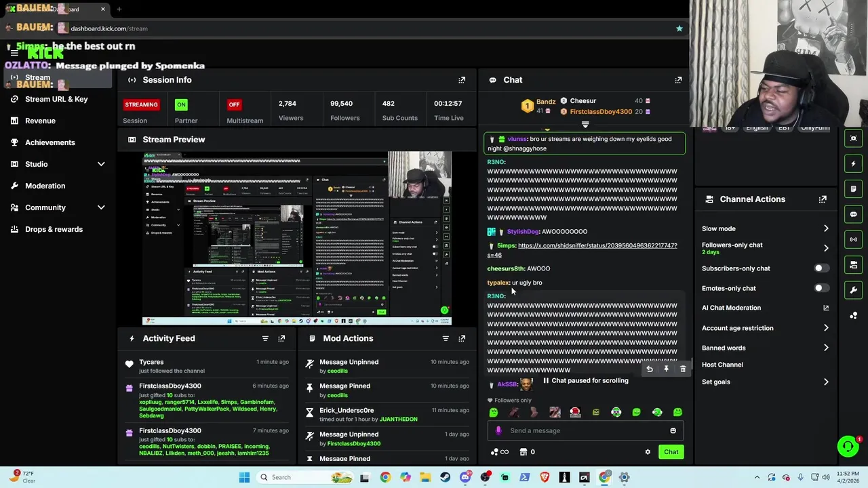The width and height of the screenshot is (868, 488).
Task: Go to Achievements in sidebar
Action: pyautogui.click(x=50, y=142)
